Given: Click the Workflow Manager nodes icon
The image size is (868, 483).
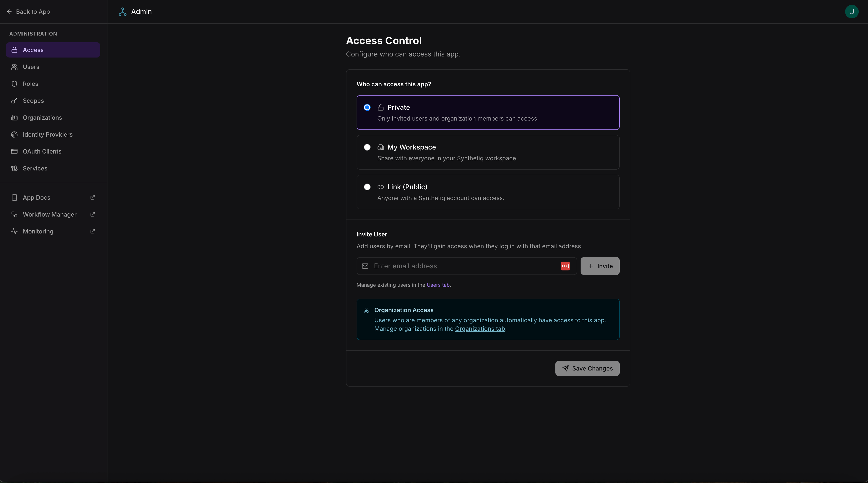Looking at the screenshot, I should [x=14, y=214].
